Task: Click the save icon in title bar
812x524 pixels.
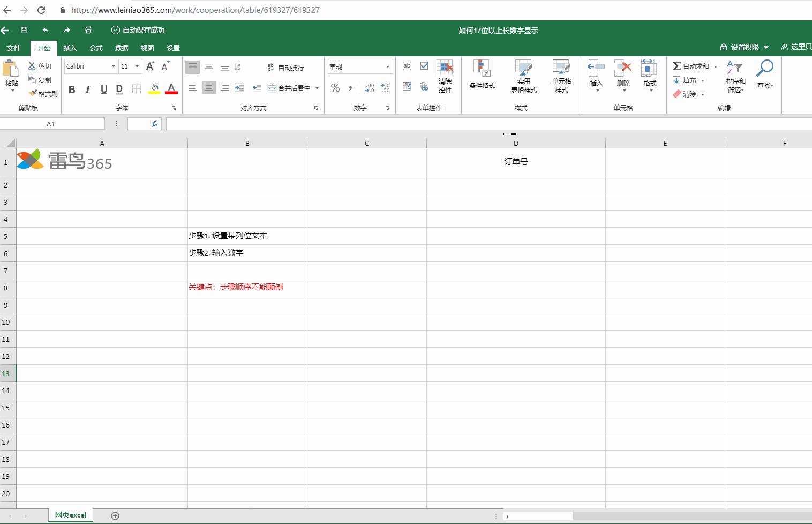Action: tap(24, 30)
